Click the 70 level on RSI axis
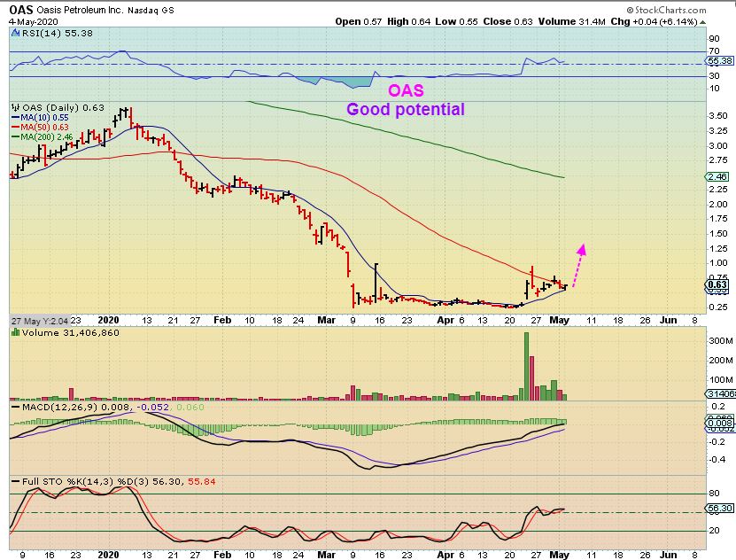The width and height of the screenshot is (736, 560). tap(714, 51)
